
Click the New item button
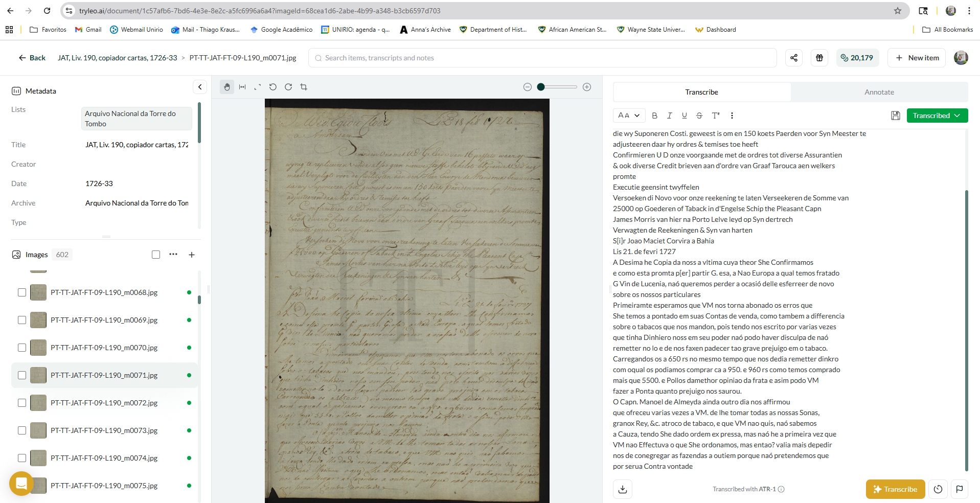[917, 58]
